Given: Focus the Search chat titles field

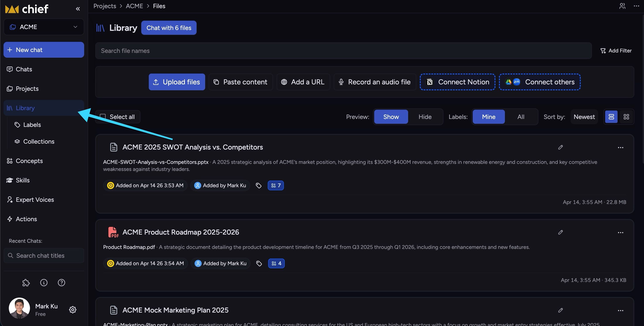Looking at the screenshot, I should (x=44, y=256).
